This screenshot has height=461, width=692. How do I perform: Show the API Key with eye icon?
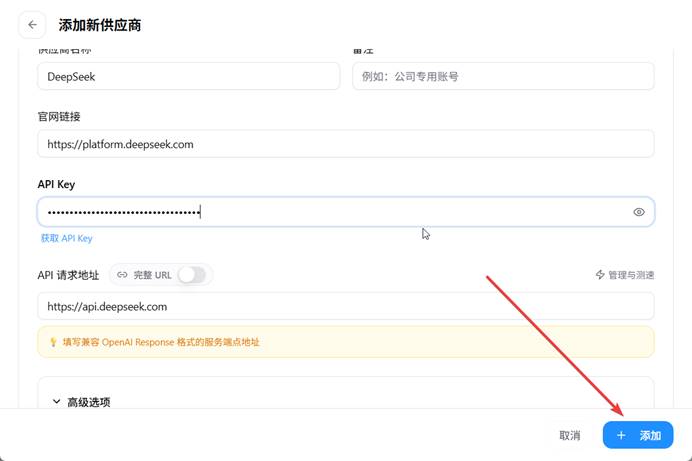(x=639, y=212)
